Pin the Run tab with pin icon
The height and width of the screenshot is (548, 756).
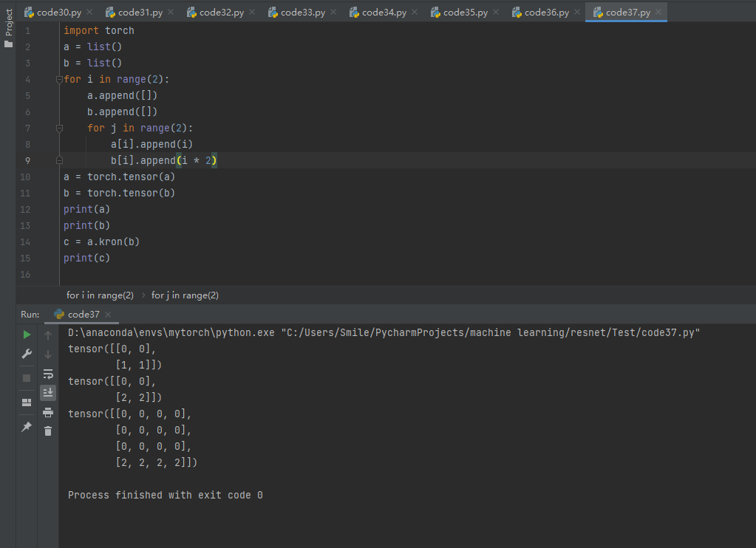[x=27, y=427]
